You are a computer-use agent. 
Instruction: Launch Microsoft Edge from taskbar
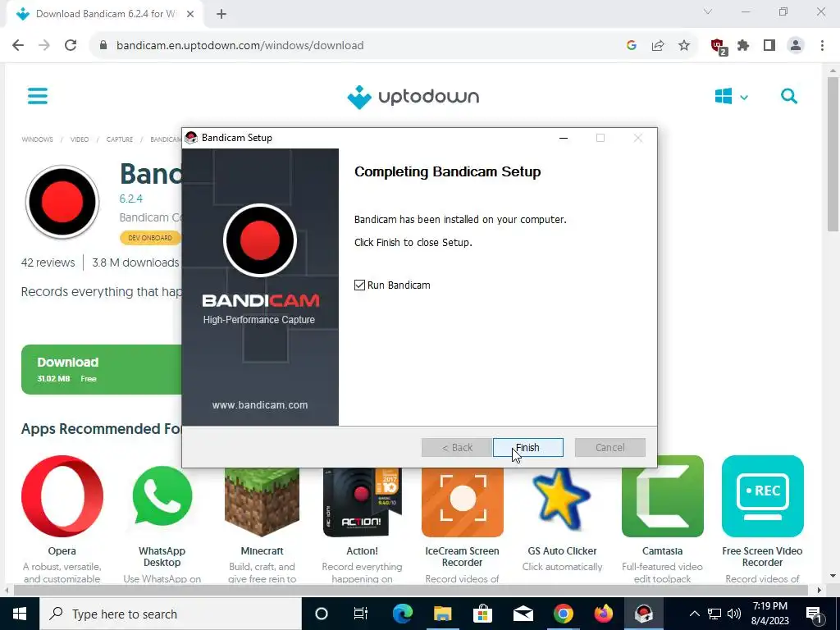(402, 614)
